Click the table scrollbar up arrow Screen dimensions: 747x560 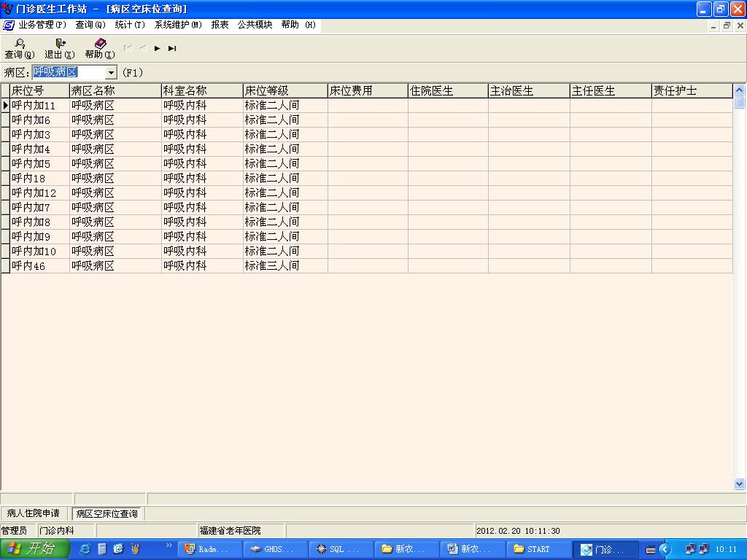pyautogui.click(x=740, y=90)
